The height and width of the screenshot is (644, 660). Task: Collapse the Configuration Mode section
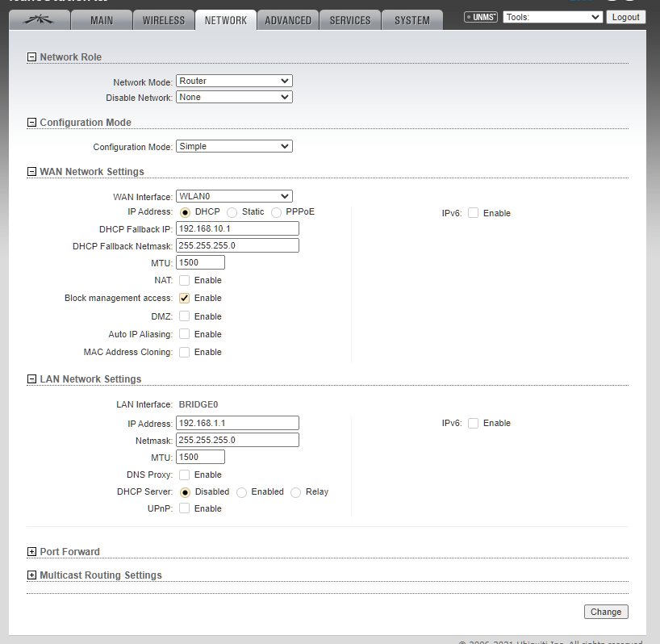[31, 123]
